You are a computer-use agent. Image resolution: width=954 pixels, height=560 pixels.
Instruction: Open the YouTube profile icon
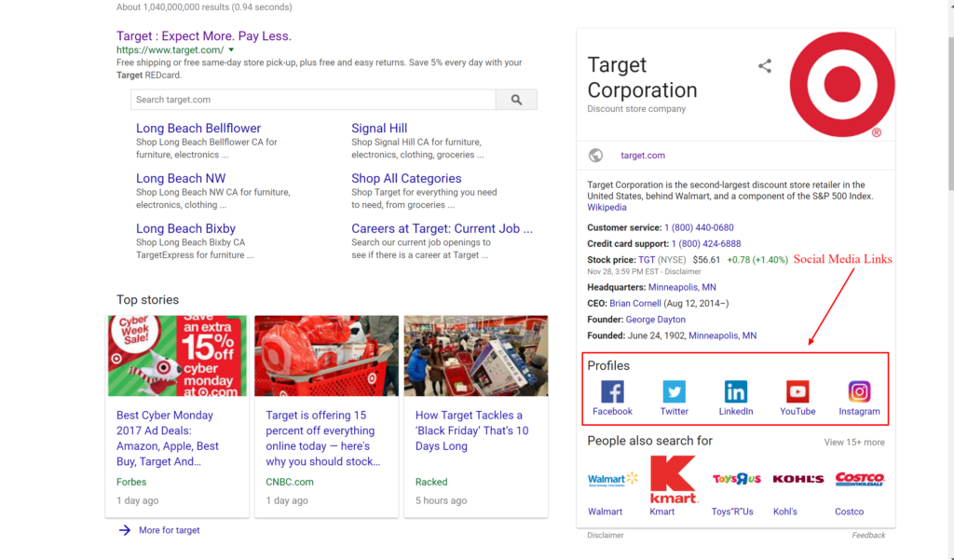(x=797, y=391)
